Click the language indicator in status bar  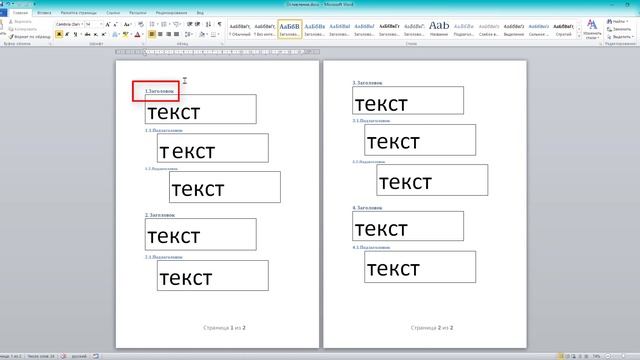[79, 356]
